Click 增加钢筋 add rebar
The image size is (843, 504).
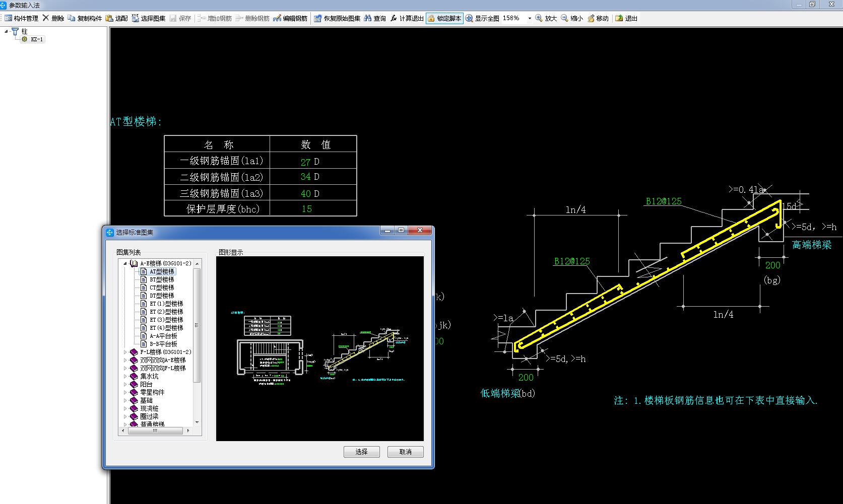tap(215, 18)
